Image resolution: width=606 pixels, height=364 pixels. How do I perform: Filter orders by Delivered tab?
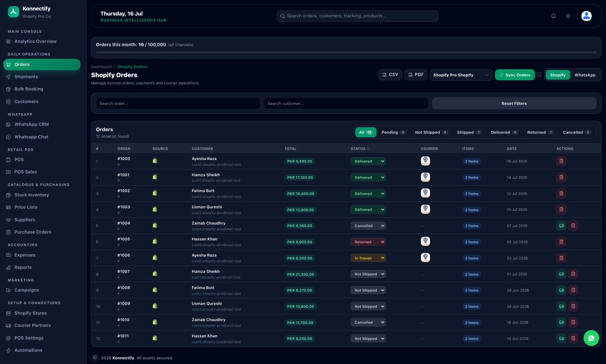(x=504, y=132)
